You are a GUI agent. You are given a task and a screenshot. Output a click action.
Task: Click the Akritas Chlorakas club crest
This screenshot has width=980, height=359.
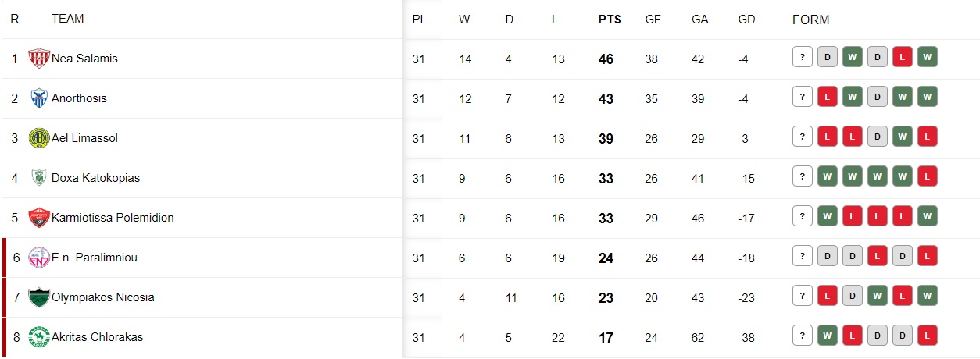(39, 337)
